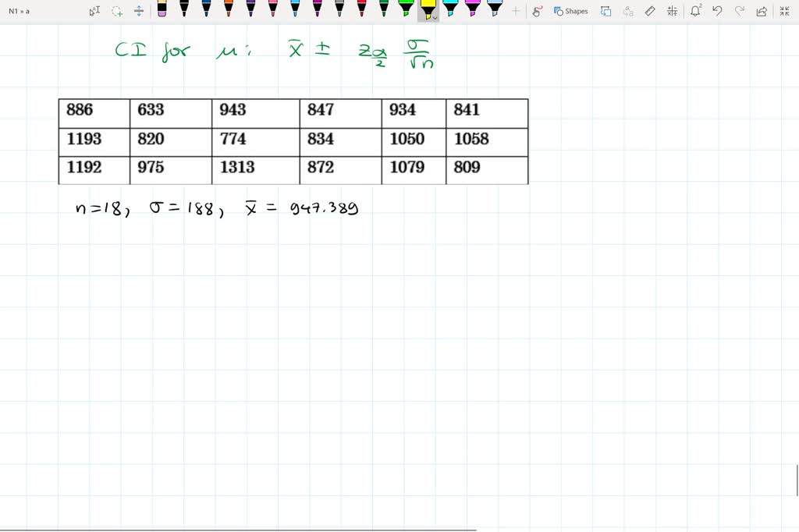This screenshot has width=799, height=532.
Task: Click the table cell showing 1079
Action: (x=414, y=170)
